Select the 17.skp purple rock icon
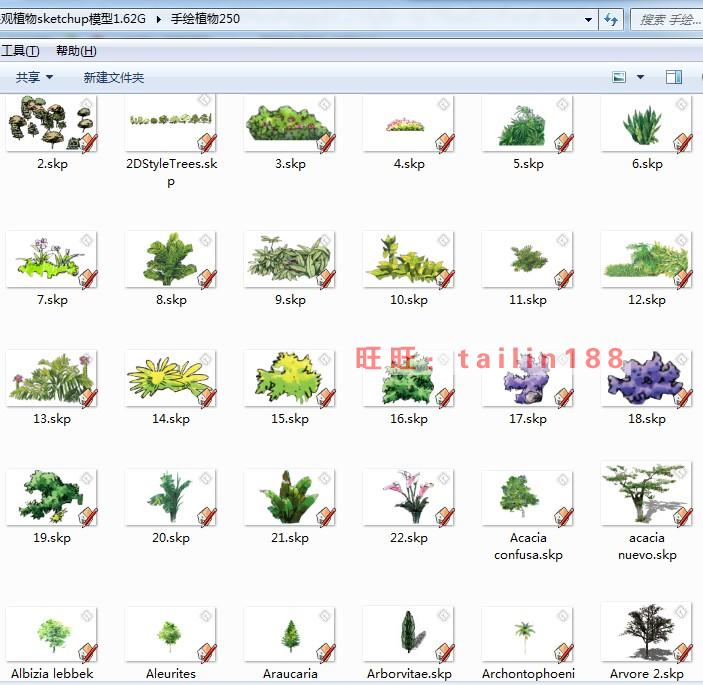This screenshot has width=703, height=685. [528, 378]
